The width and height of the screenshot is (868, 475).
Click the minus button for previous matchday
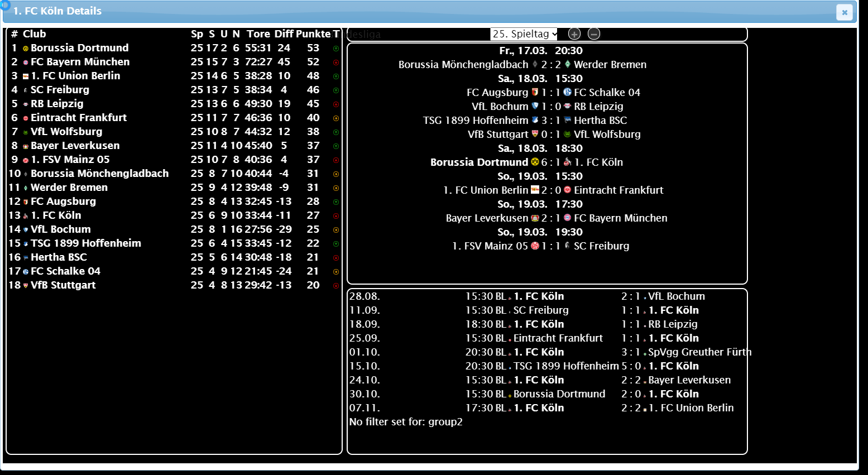coord(594,34)
